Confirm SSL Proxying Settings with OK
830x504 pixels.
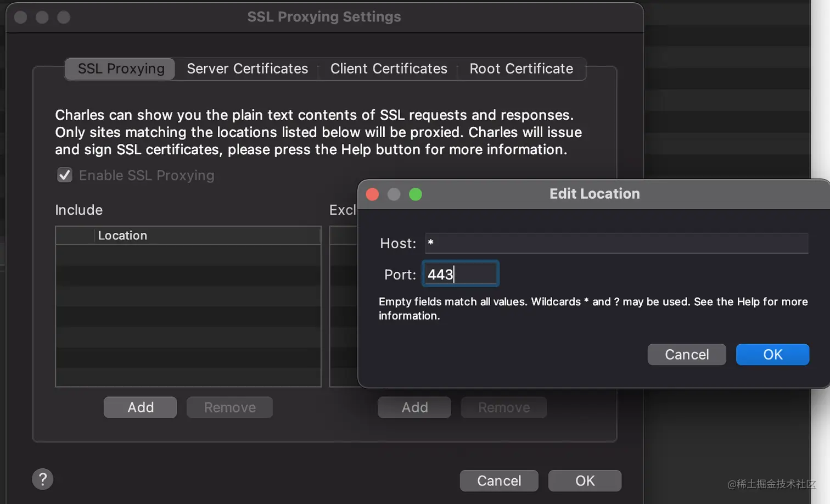(x=585, y=481)
